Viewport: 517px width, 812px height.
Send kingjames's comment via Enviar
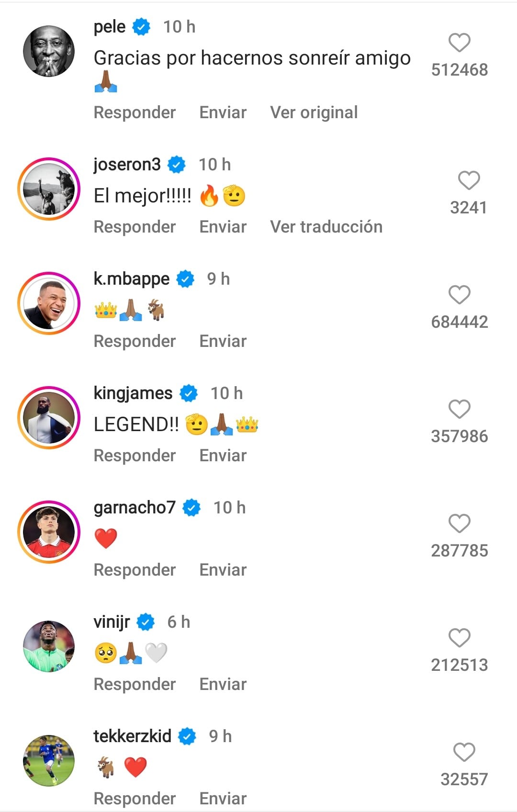pos(223,456)
